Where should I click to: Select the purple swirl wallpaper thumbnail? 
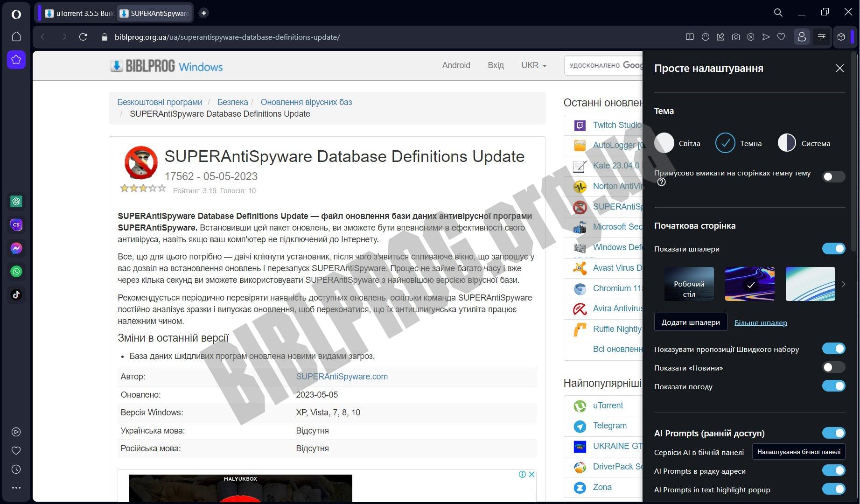(749, 284)
